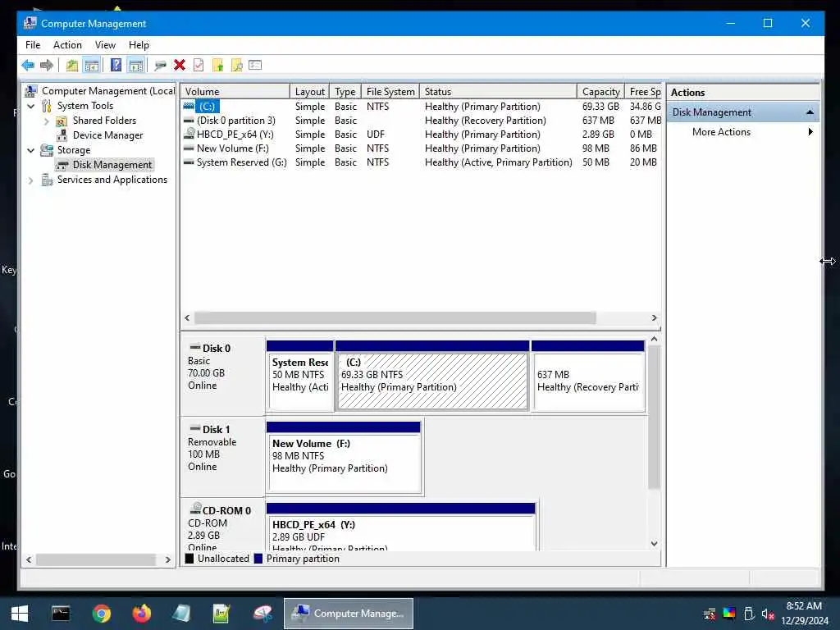Launch Firefox from taskbar
Viewport: 840px width, 630px height.
[x=141, y=614]
